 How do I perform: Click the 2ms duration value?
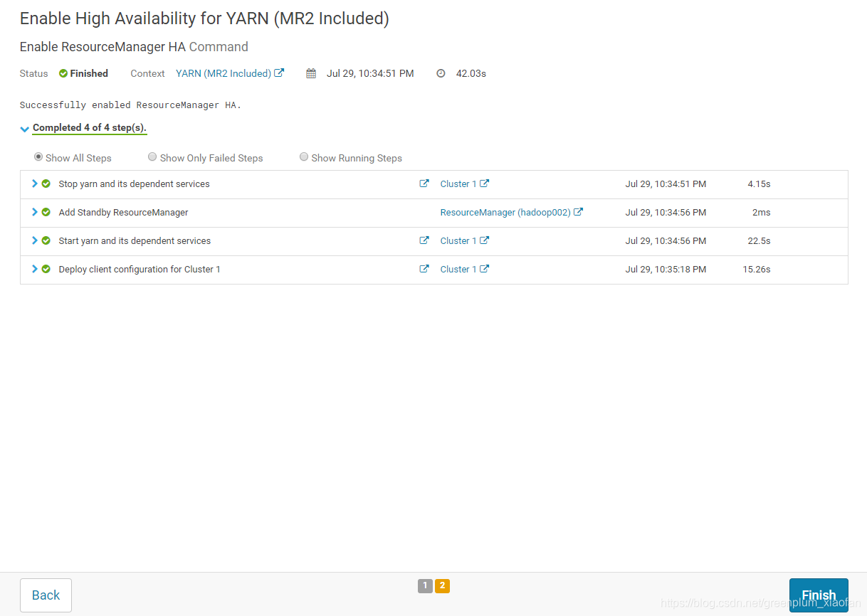click(761, 212)
